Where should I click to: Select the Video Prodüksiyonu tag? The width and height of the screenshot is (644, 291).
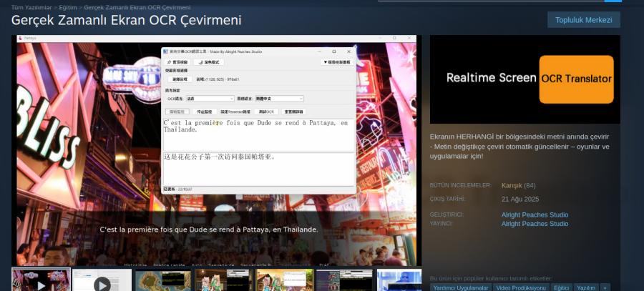pyautogui.click(x=521, y=287)
